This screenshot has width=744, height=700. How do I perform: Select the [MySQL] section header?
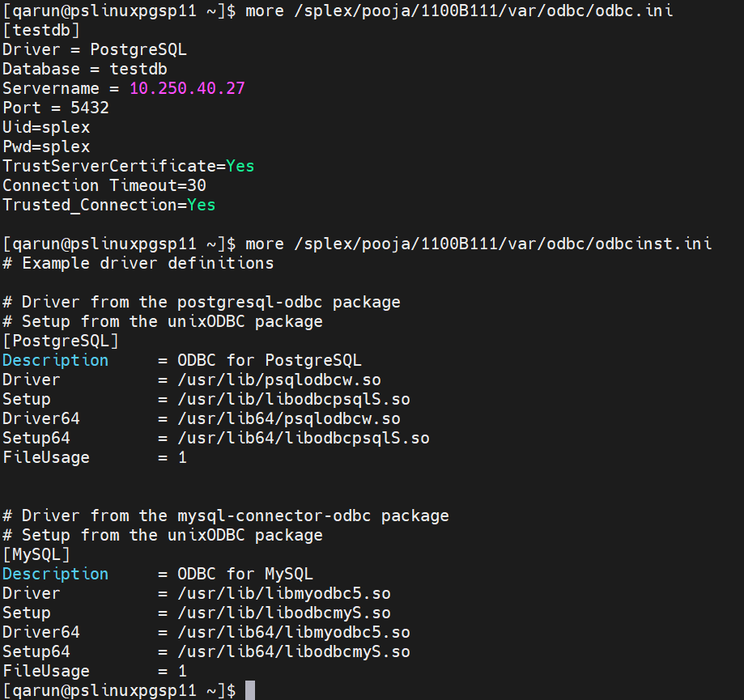coord(36,554)
